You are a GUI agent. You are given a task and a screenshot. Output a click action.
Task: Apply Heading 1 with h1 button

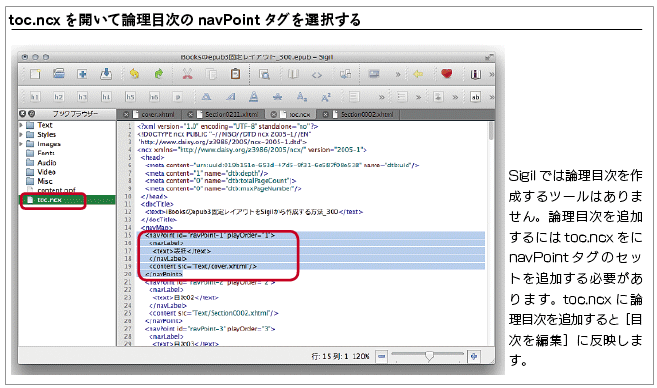click(x=35, y=97)
